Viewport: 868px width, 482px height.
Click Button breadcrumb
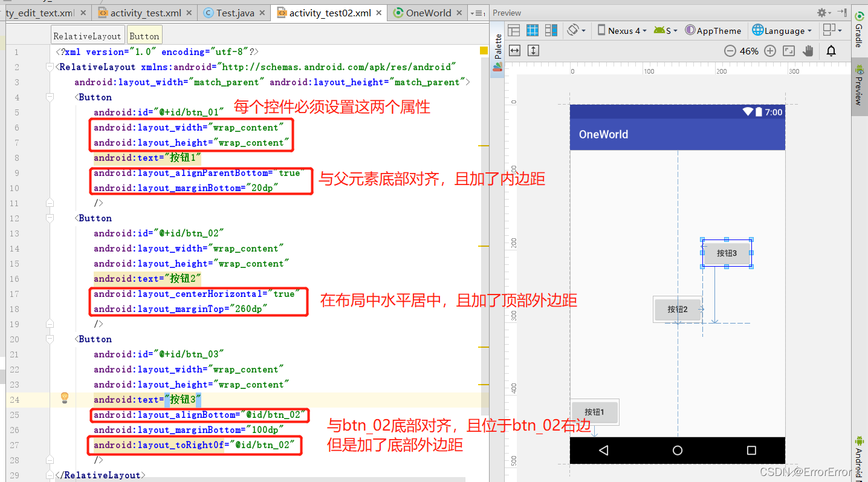coord(144,36)
